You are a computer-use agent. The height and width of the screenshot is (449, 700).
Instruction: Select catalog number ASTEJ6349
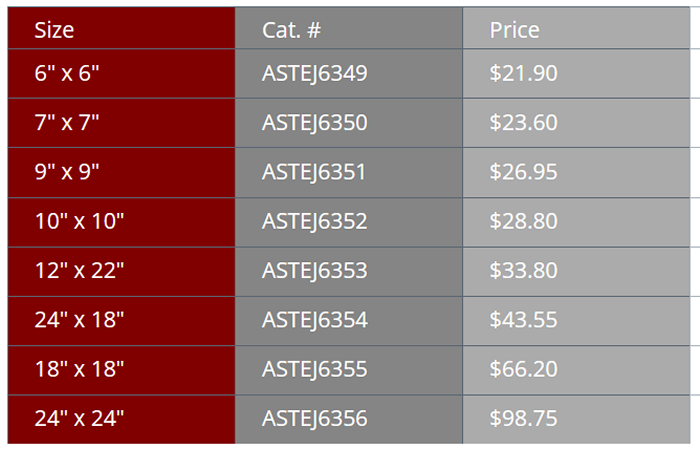click(314, 73)
